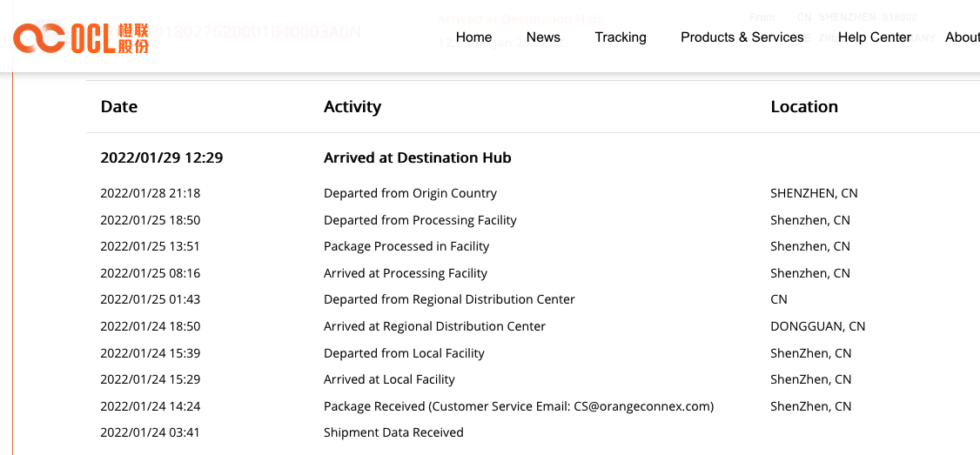The width and height of the screenshot is (980, 455).
Task: Open the Home menu item
Action: pos(473,37)
